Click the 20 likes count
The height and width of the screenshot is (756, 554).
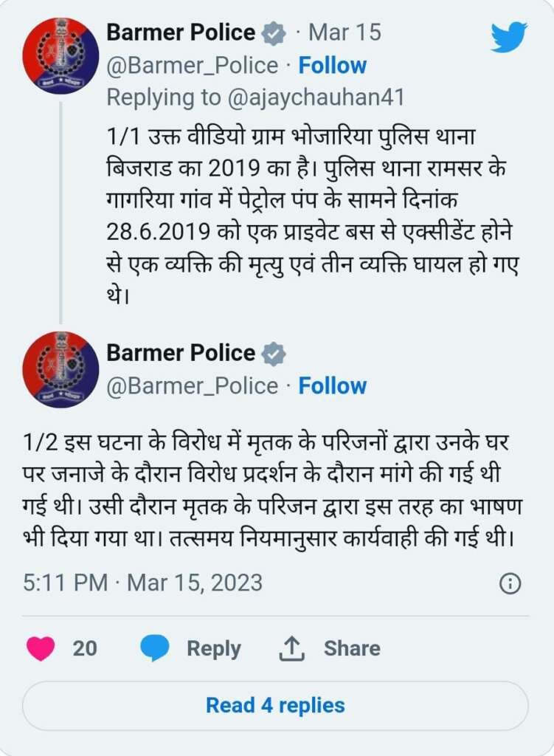[85, 648]
